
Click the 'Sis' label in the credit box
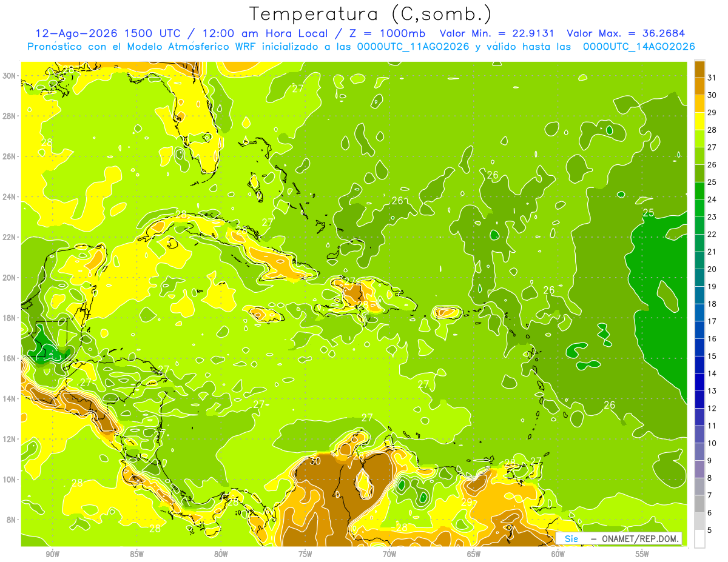point(571,538)
